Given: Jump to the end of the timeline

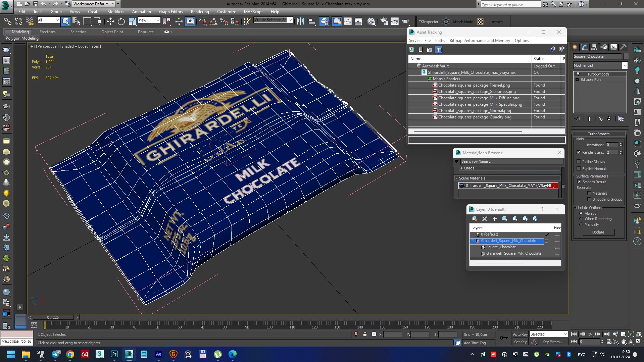Looking at the screenshot, I should (x=606, y=334).
